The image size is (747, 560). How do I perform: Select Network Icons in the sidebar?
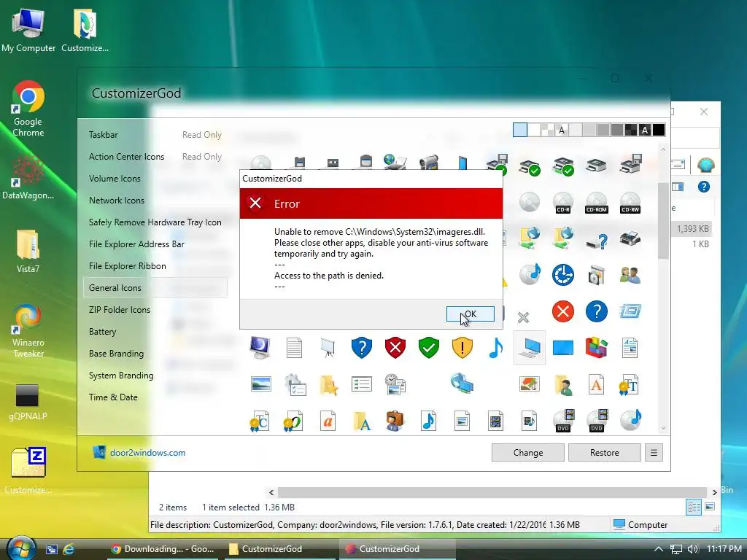[x=117, y=201]
